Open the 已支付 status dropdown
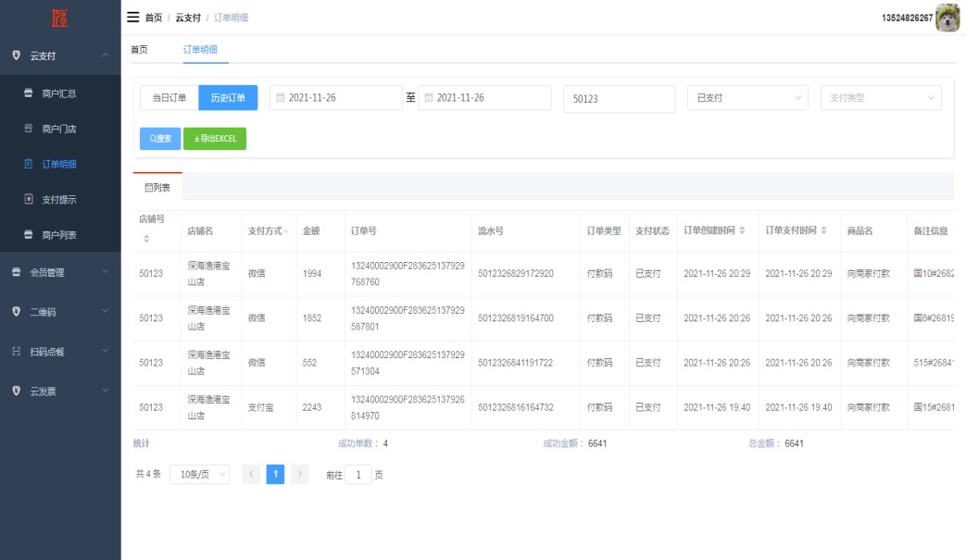Viewport: 966px width, 560px height. (750, 98)
